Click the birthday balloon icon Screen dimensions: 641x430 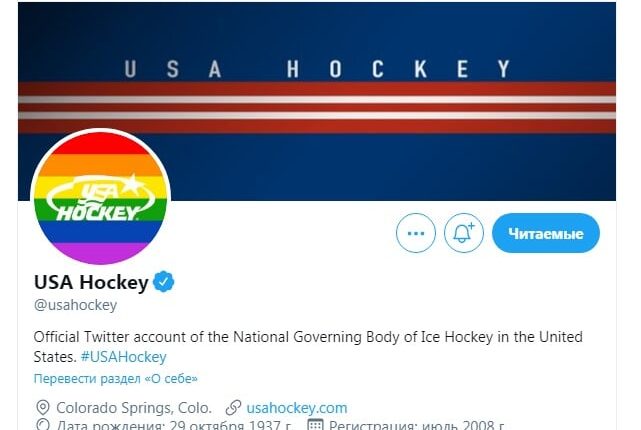tap(42, 425)
